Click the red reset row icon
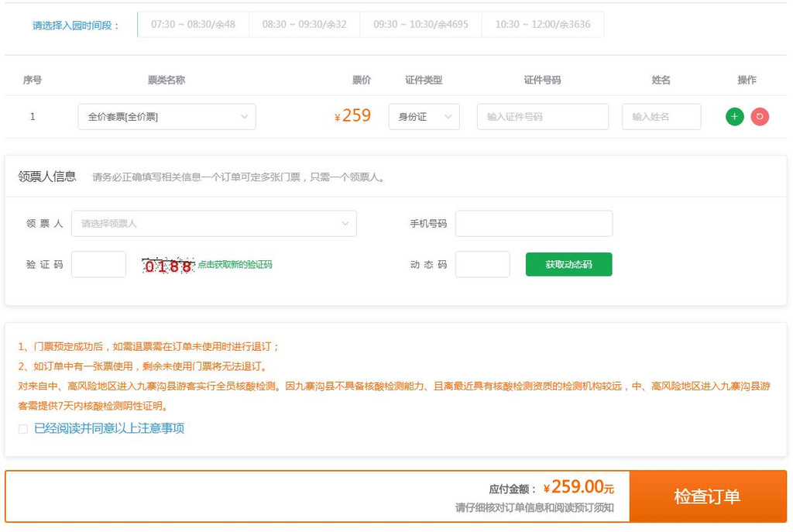Viewport: 793px width, 532px height. tap(760, 117)
